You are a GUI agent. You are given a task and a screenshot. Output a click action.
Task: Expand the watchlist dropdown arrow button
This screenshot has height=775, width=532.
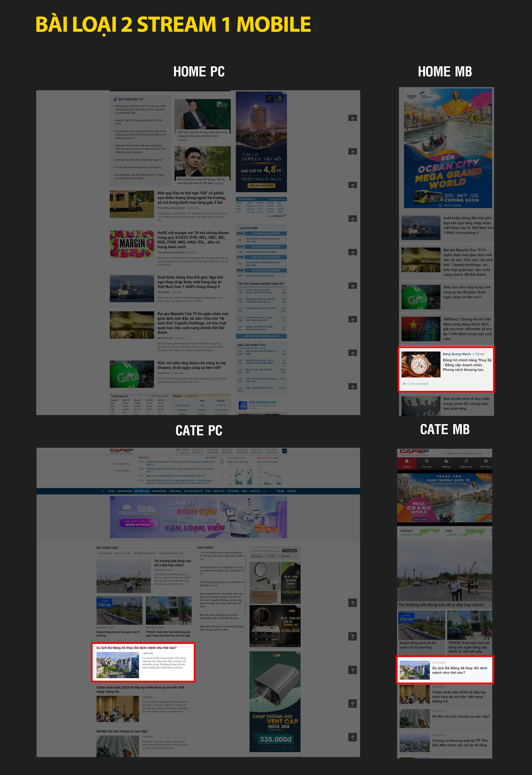[x=284, y=451]
